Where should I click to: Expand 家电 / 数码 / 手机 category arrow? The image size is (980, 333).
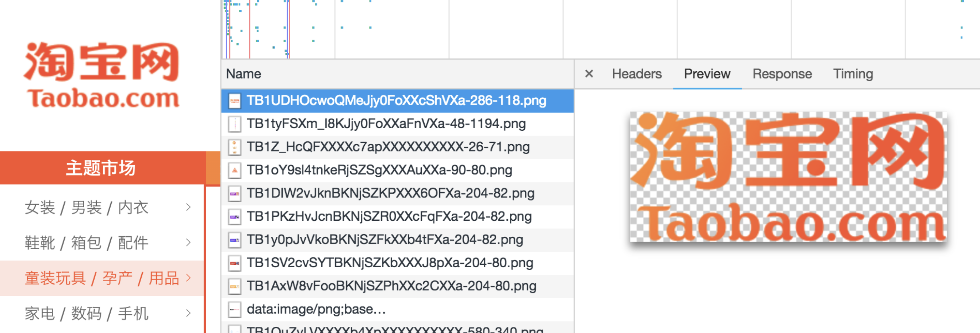point(188,313)
